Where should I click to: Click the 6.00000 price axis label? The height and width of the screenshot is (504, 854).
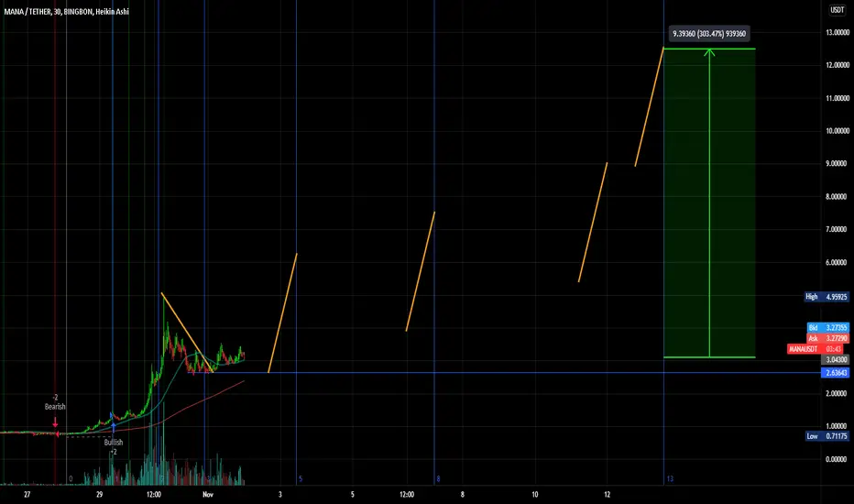(838, 262)
